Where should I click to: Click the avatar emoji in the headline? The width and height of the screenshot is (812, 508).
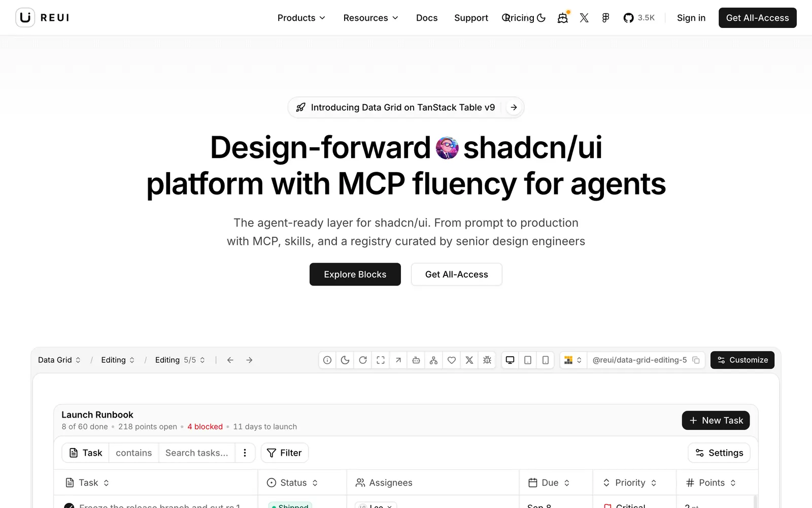[x=447, y=148]
